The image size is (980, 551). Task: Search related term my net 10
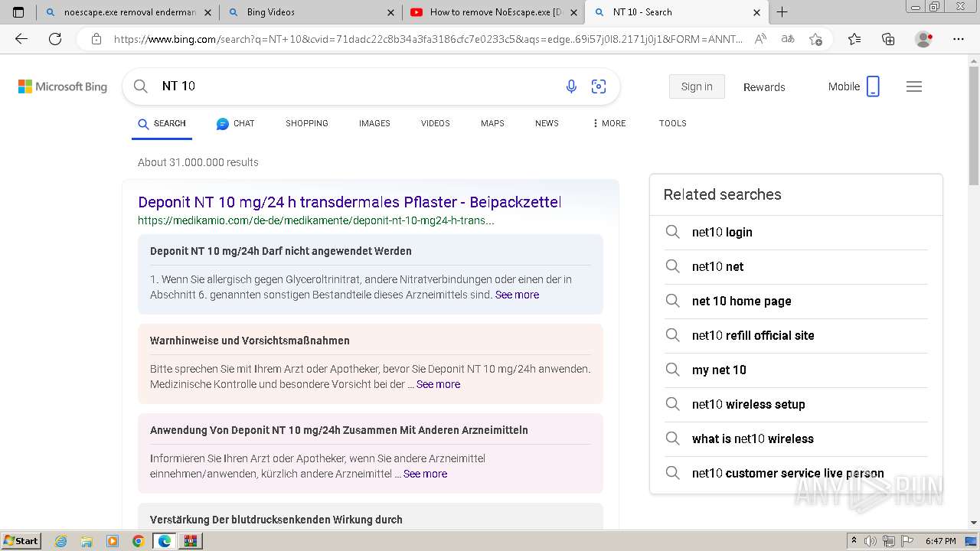click(796, 370)
